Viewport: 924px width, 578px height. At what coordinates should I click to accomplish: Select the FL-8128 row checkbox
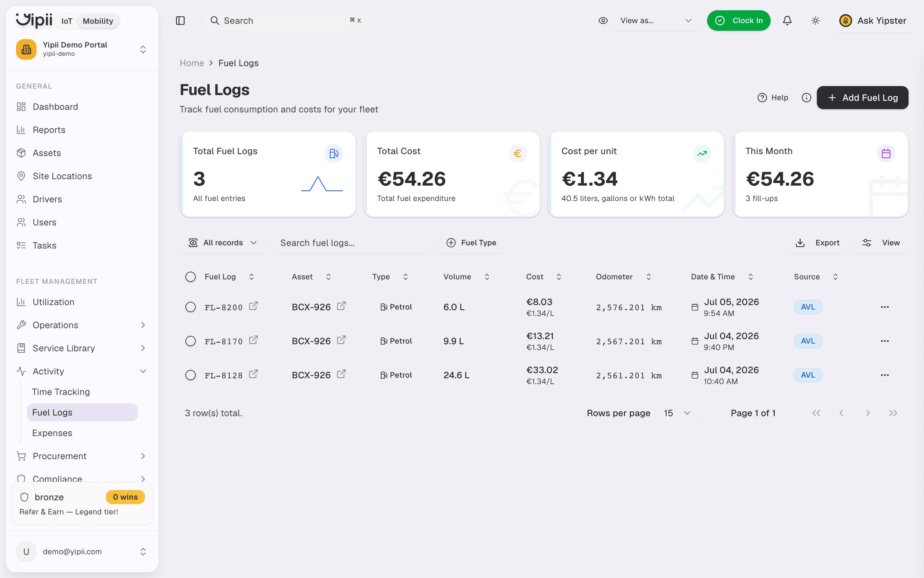pyautogui.click(x=191, y=375)
